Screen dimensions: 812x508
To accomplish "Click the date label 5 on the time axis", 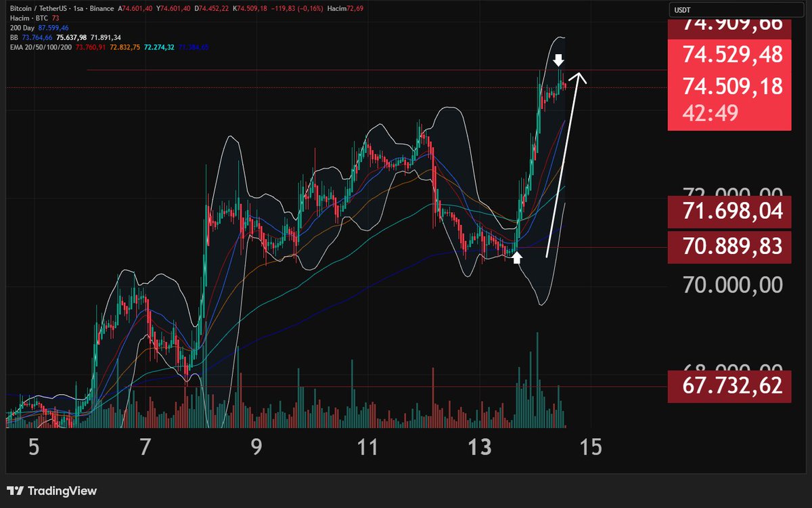I will (x=35, y=448).
